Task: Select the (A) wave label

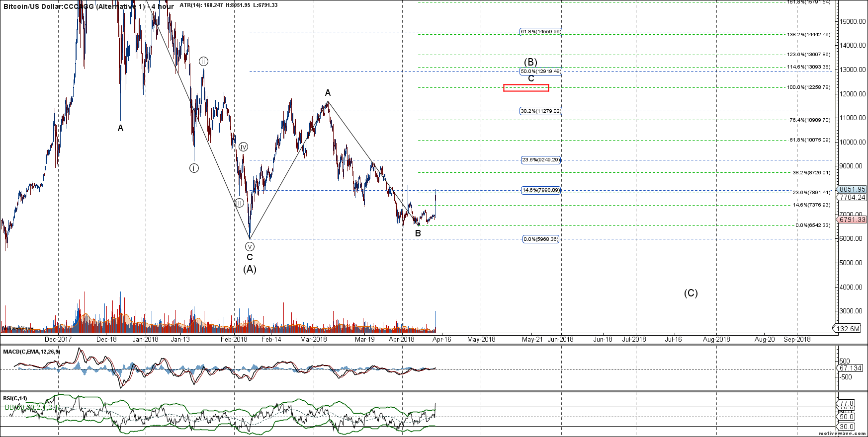Action: coord(250,269)
